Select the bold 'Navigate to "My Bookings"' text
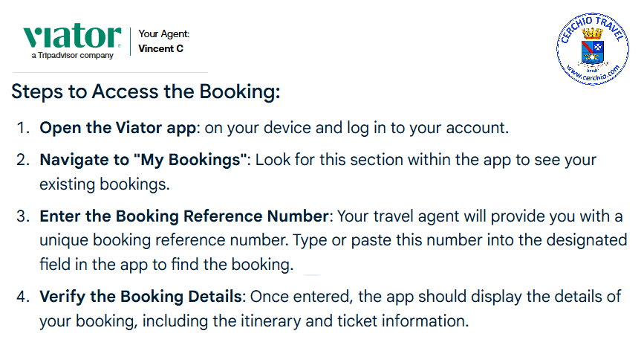The image size is (644, 351). click(x=143, y=160)
